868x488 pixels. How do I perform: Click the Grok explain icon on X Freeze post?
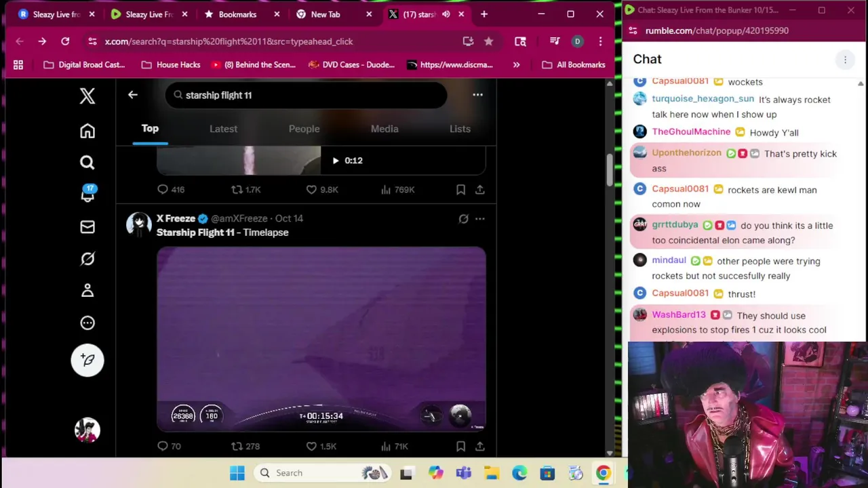click(x=463, y=219)
